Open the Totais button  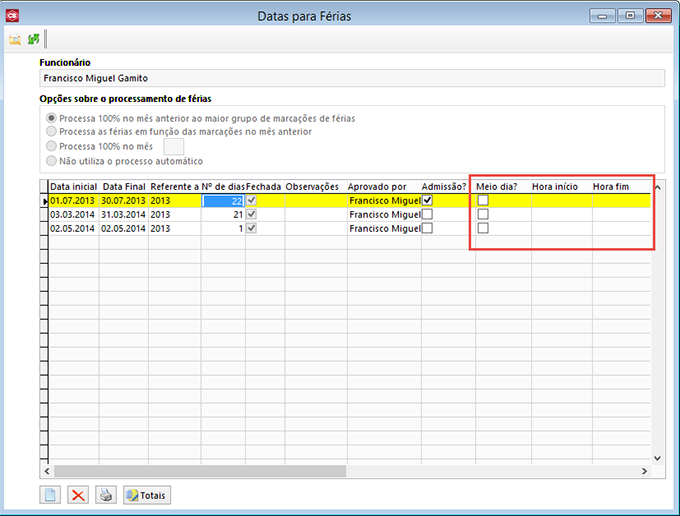(146, 495)
